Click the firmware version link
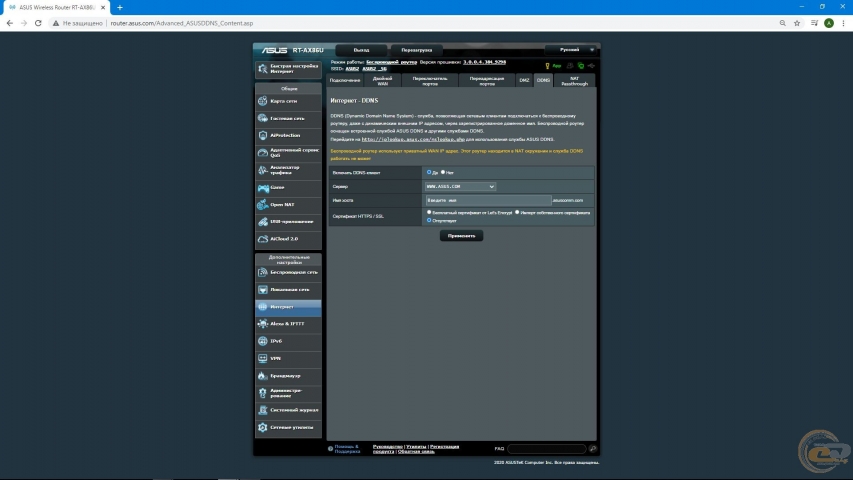 (485, 62)
